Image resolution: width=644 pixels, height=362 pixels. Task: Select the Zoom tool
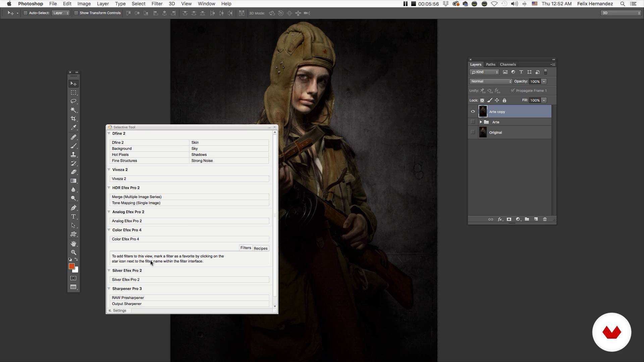pyautogui.click(x=73, y=252)
